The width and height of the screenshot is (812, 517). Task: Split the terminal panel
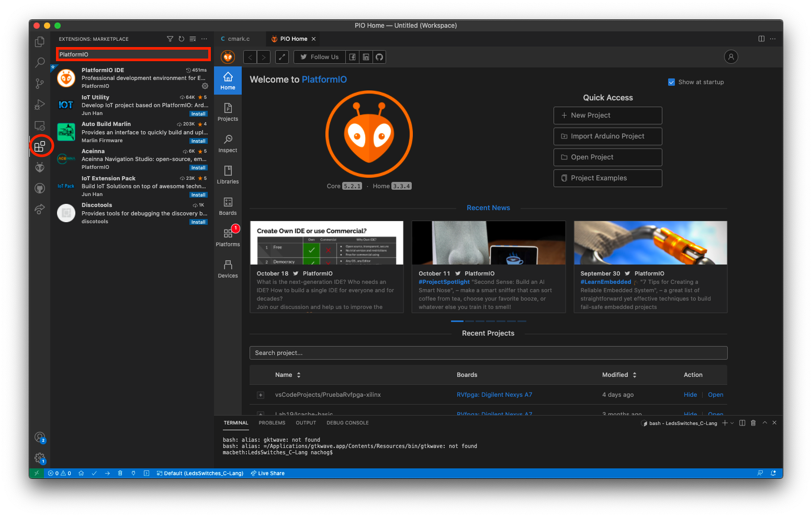coord(742,423)
